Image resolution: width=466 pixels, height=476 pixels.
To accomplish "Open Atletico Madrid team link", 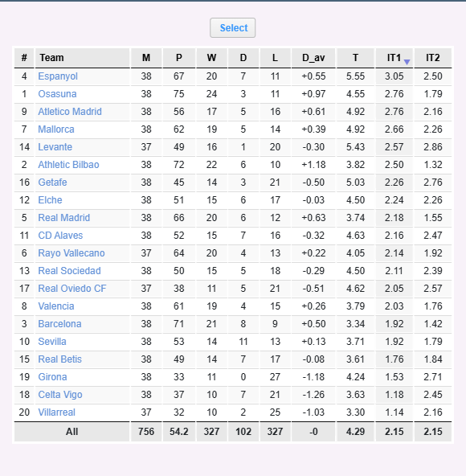I will pyautogui.click(x=70, y=112).
